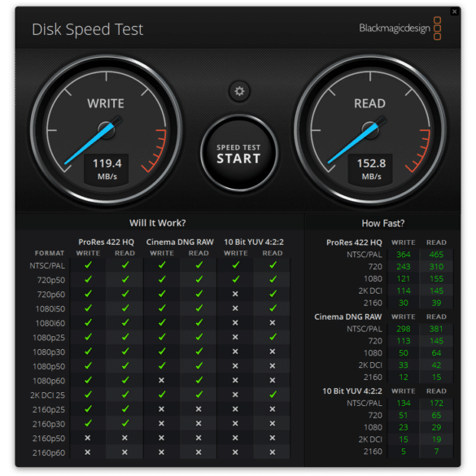
Task: Click Cinema DNG NTSC/PAL write value 298
Action: [x=404, y=329]
